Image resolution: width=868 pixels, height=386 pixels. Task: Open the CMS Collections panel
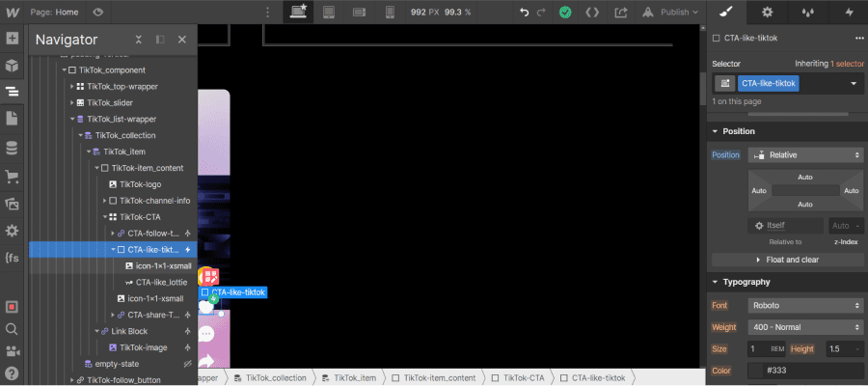pos(13,149)
